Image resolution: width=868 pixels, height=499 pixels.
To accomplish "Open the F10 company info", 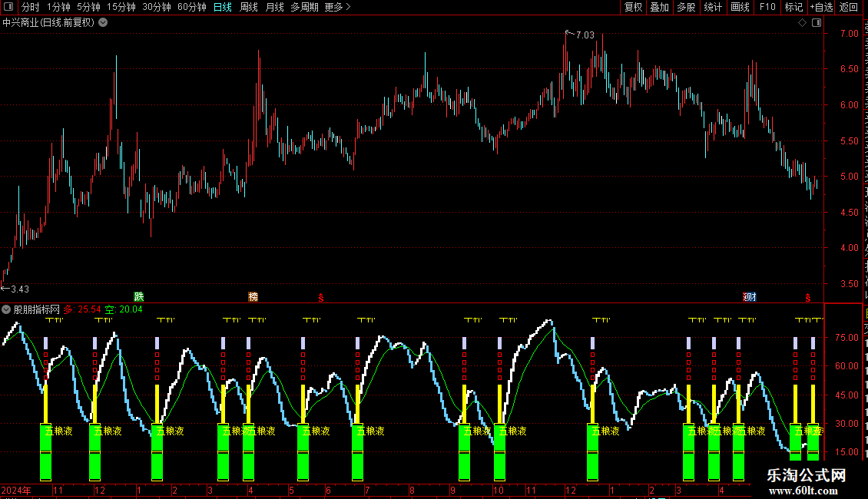I will tap(767, 7).
